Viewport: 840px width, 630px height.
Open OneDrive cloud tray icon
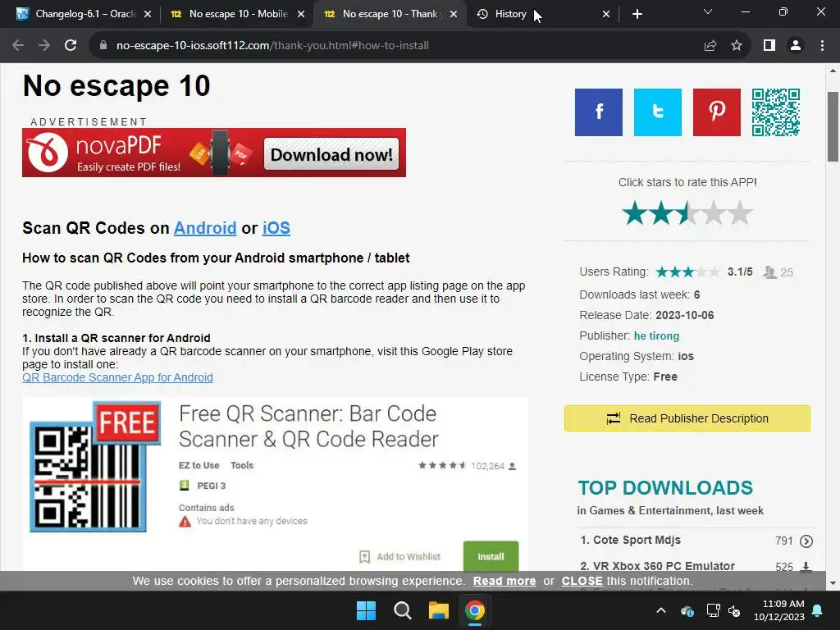(x=687, y=610)
